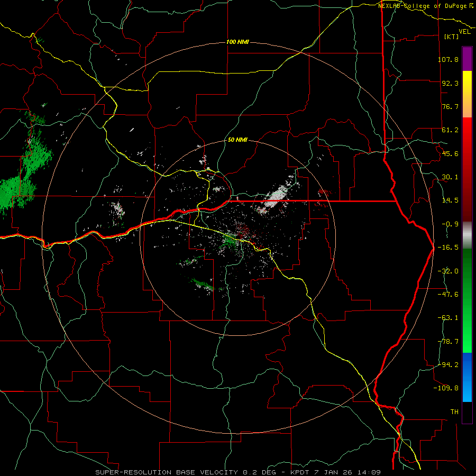Click the 45.6 velocity scale value
The image size is (476, 476).
pyautogui.click(x=450, y=153)
